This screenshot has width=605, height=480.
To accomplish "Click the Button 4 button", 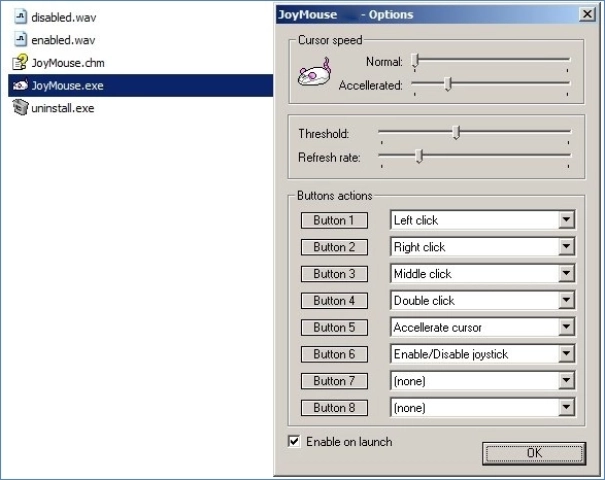I will [334, 301].
